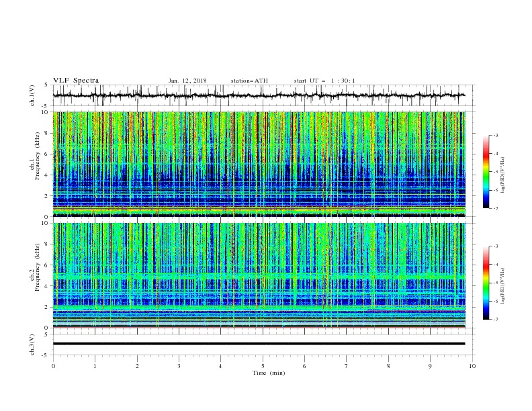Click the time axis tick label "9"
The height and width of the screenshot is (411, 532).
[x=430, y=366]
